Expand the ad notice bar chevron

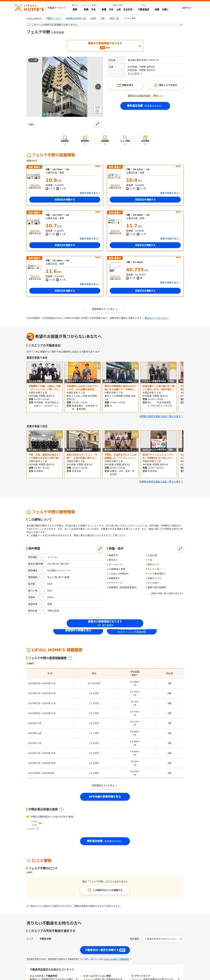pos(181,25)
